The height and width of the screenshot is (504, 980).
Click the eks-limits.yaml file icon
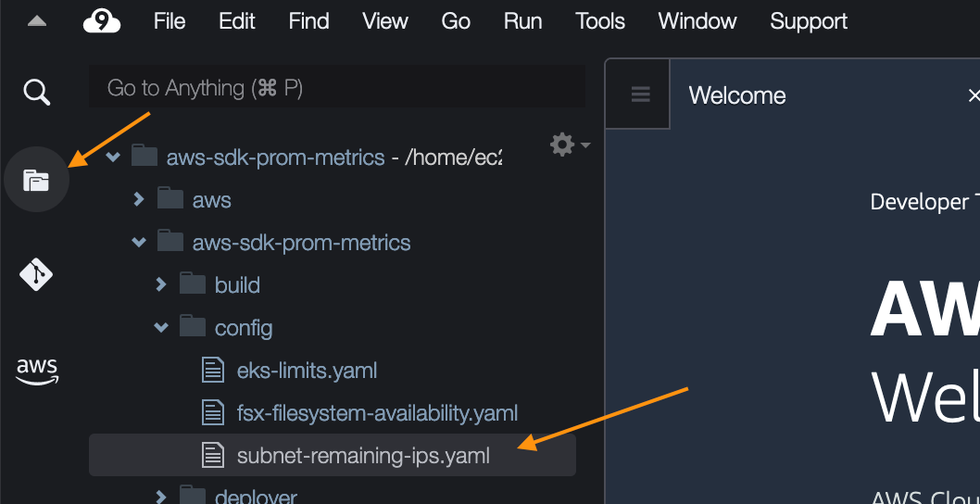point(213,371)
